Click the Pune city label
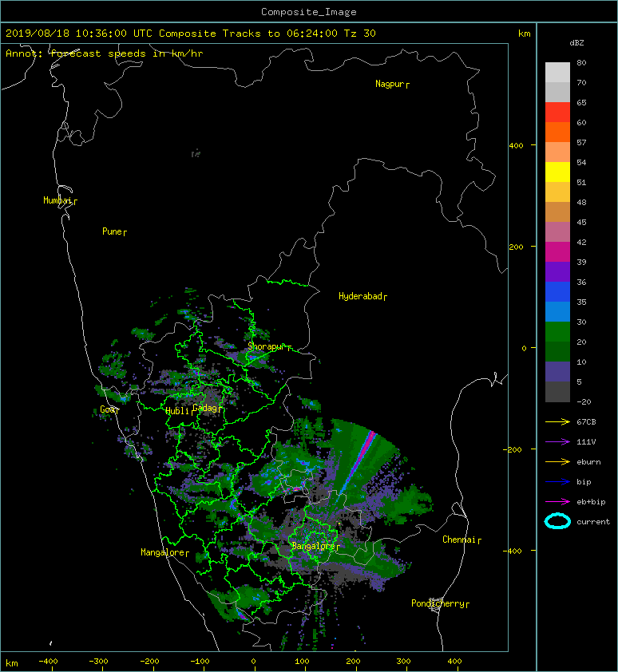The width and height of the screenshot is (618, 672). tap(112, 231)
